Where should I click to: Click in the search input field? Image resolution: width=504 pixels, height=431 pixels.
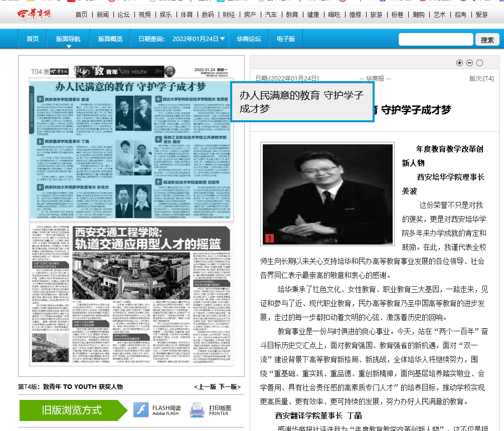coord(435,40)
